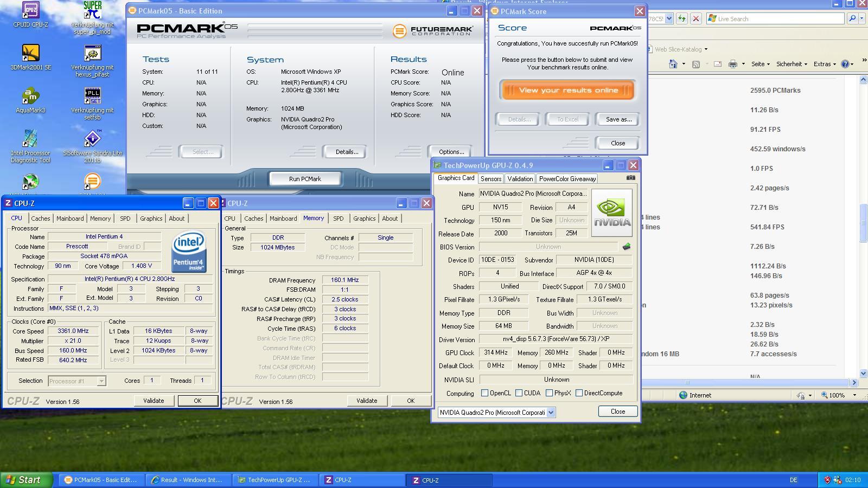The image size is (868, 488).
Task: Click the Messenger tray icon
Action: pyautogui.click(x=838, y=480)
